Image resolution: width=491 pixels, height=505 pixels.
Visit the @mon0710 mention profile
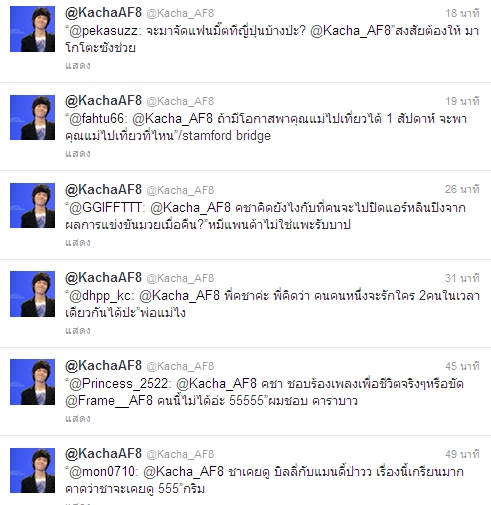[101, 472]
